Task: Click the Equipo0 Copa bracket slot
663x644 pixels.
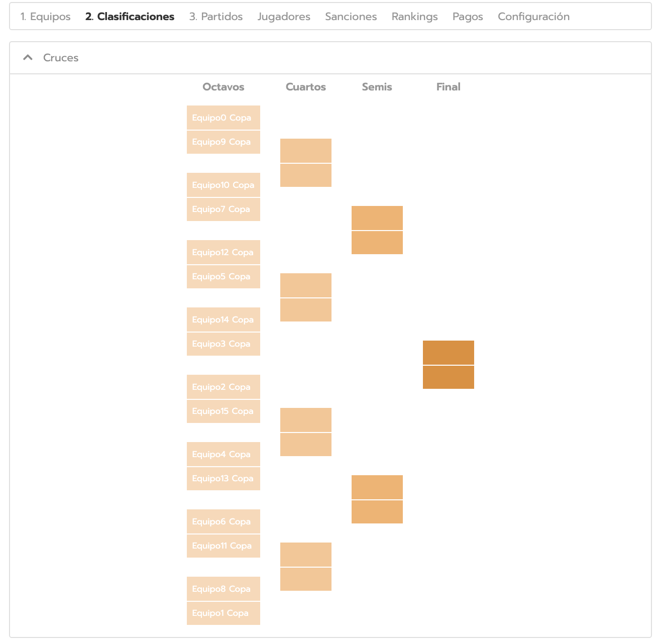Action: [224, 118]
